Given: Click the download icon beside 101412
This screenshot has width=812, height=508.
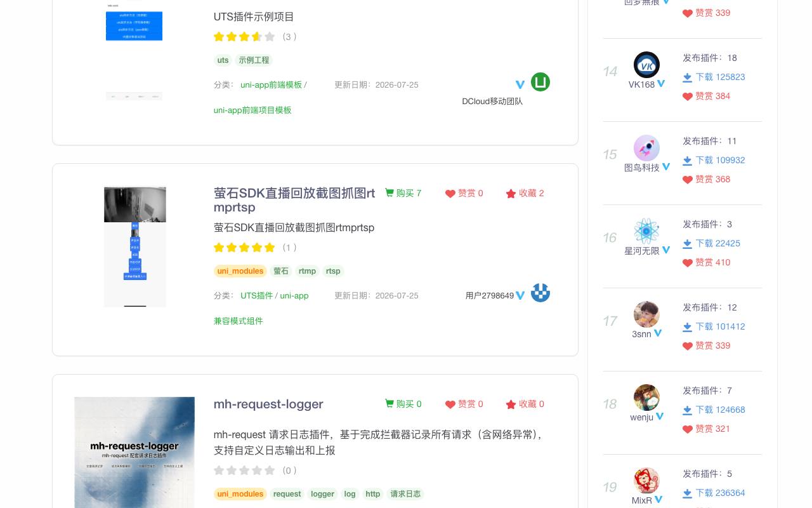Looking at the screenshot, I should tap(687, 327).
